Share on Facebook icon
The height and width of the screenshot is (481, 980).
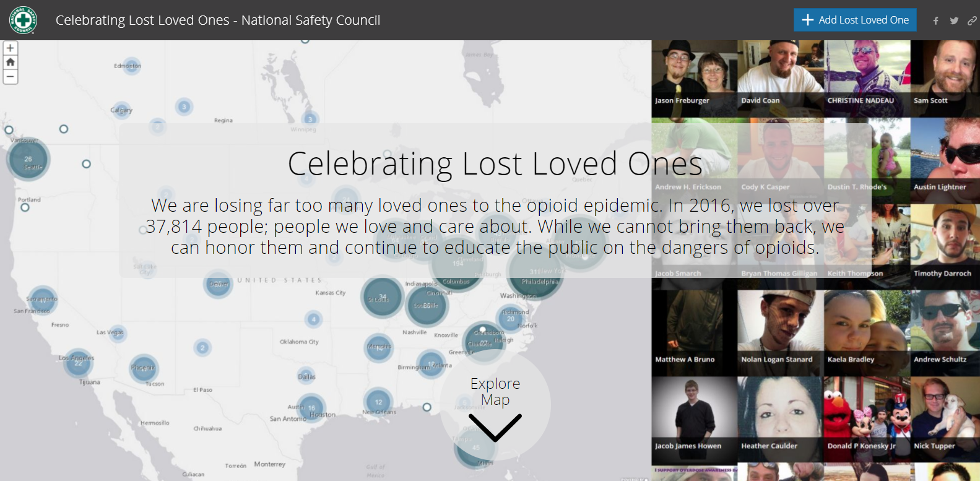[935, 20]
